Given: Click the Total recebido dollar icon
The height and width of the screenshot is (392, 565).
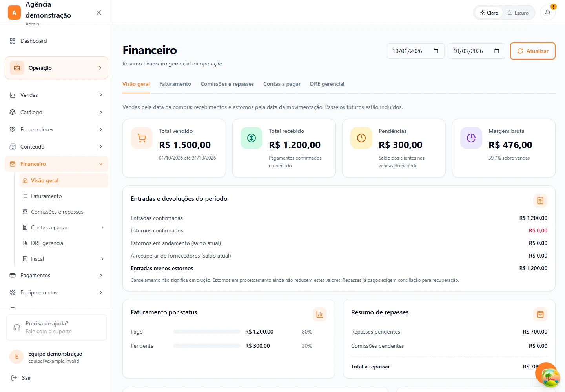Looking at the screenshot, I should (x=252, y=138).
